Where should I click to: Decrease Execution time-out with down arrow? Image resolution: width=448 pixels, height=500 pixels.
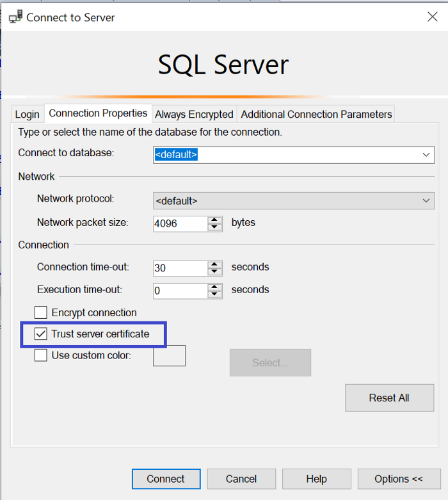(214, 294)
